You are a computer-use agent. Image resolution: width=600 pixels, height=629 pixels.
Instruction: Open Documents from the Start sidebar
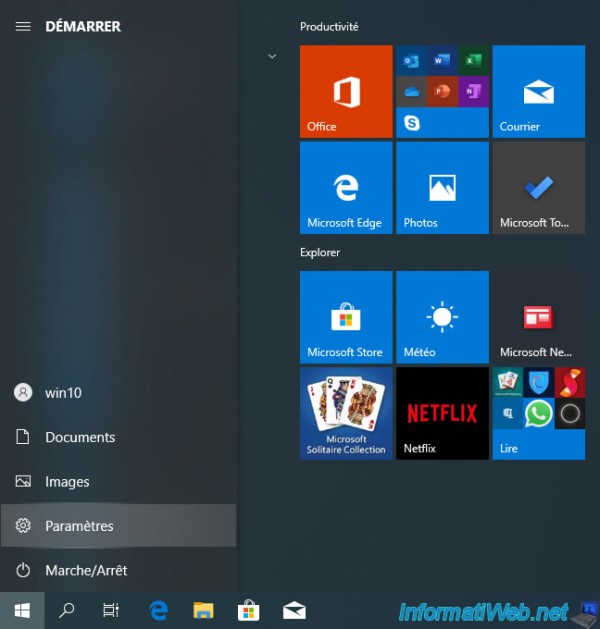(118, 437)
